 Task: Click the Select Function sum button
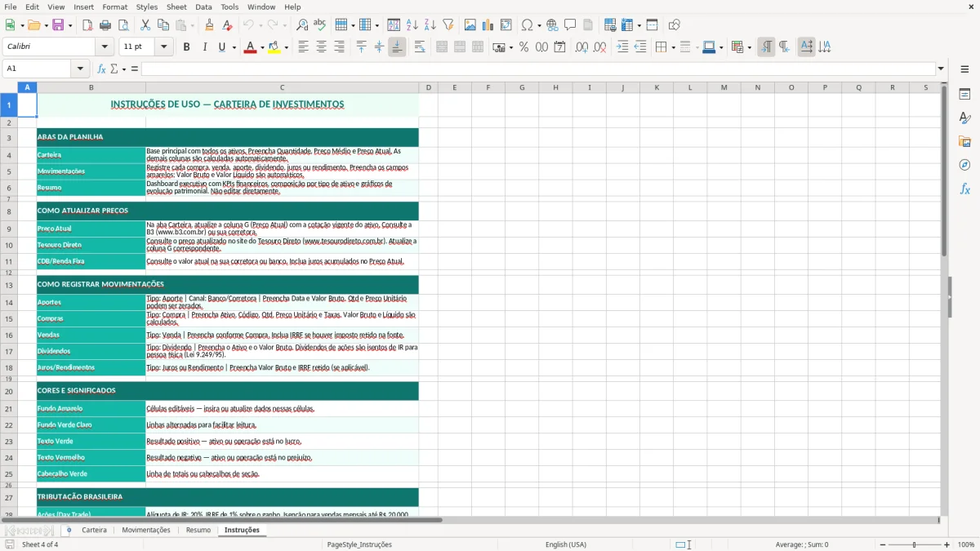point(114,69)
